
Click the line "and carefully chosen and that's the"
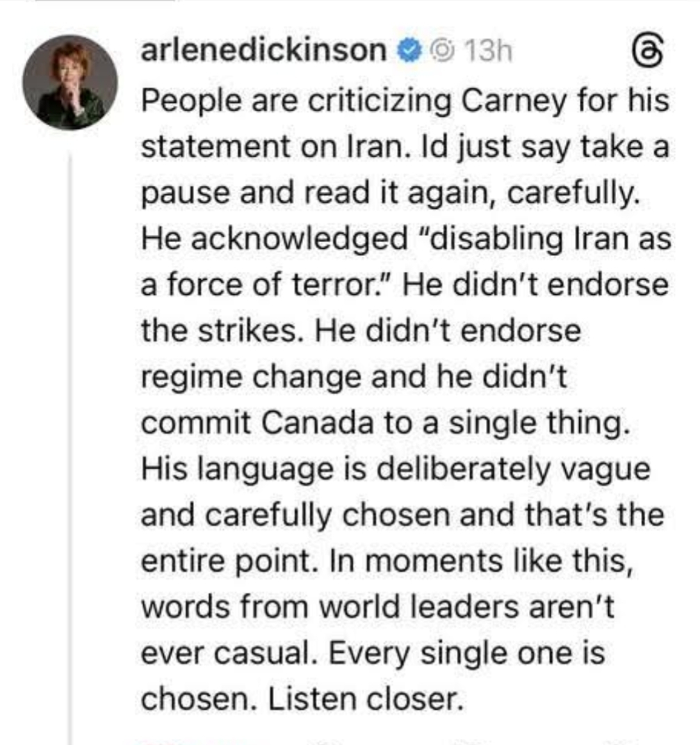[x=402, y=515]
